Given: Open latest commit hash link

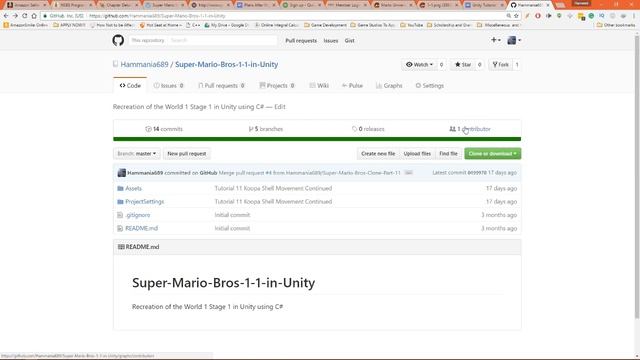Looking at the screenshot, I should point(477,173).
